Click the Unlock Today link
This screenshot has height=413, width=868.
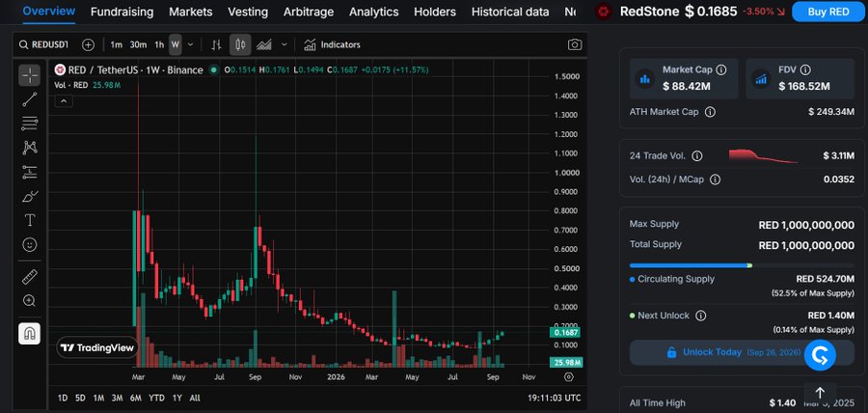(712, 352)
